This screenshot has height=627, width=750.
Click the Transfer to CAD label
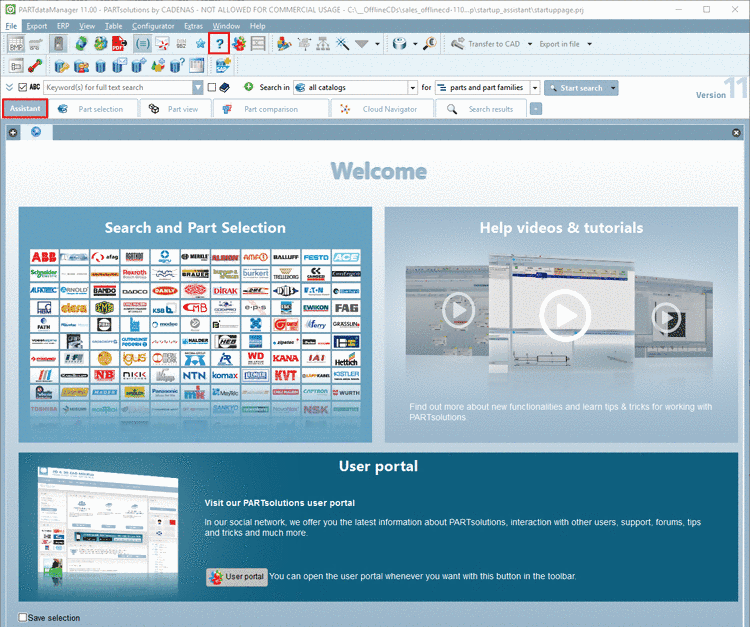click(494, 44)
